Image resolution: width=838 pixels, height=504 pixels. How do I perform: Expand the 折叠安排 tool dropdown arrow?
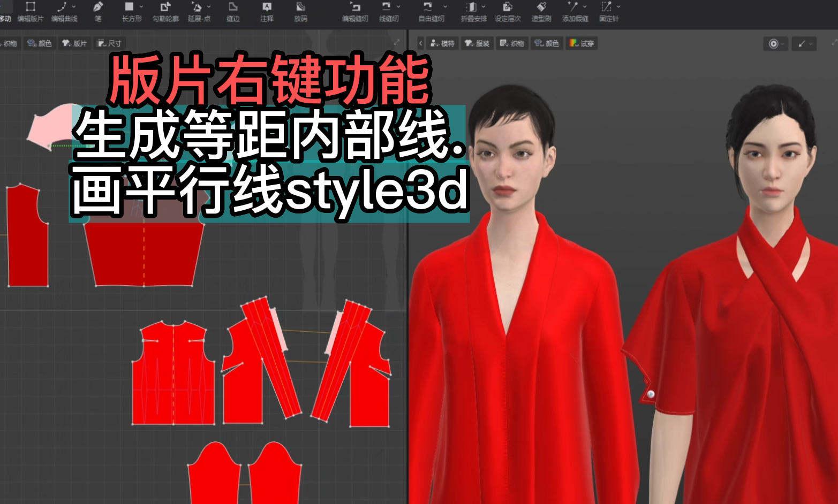point(484,6)
